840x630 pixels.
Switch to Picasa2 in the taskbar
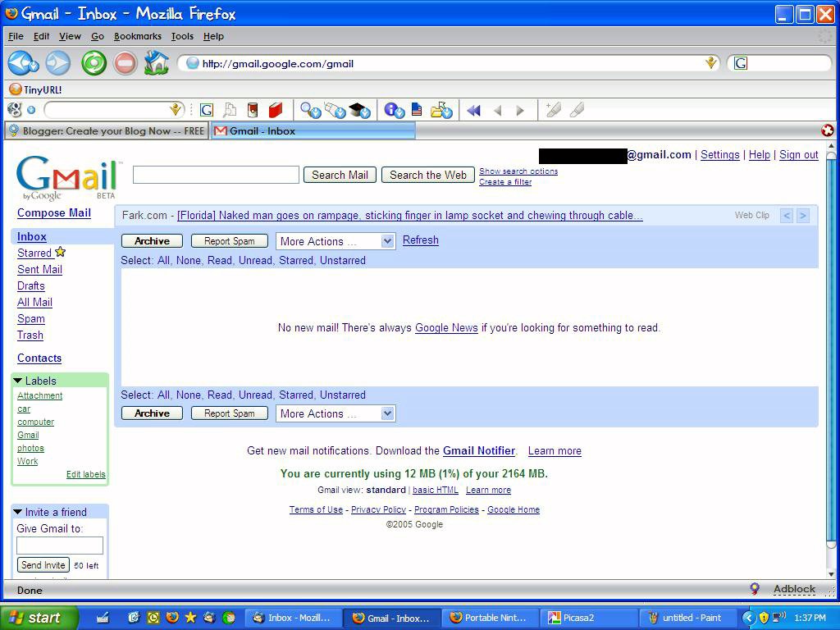point(590,618)
